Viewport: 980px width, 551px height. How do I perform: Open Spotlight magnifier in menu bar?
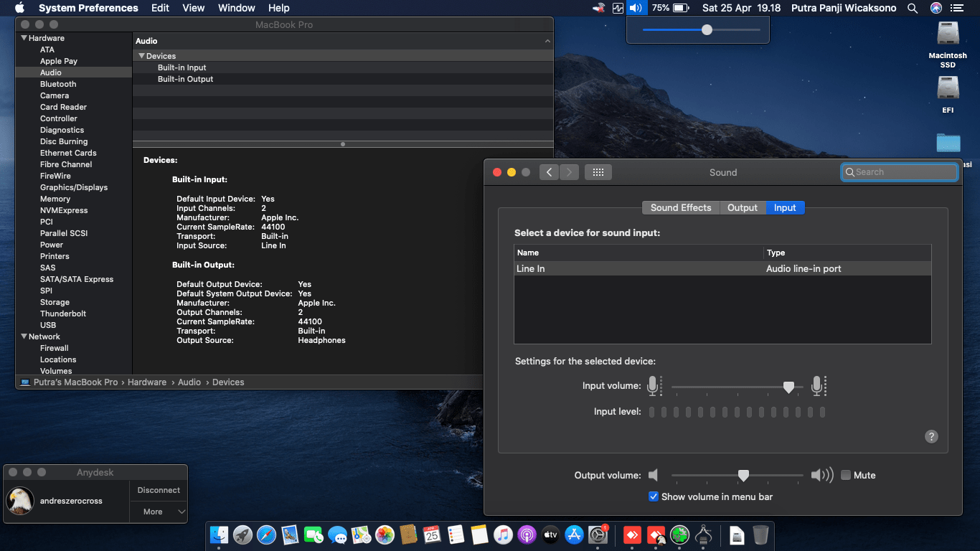913,8
